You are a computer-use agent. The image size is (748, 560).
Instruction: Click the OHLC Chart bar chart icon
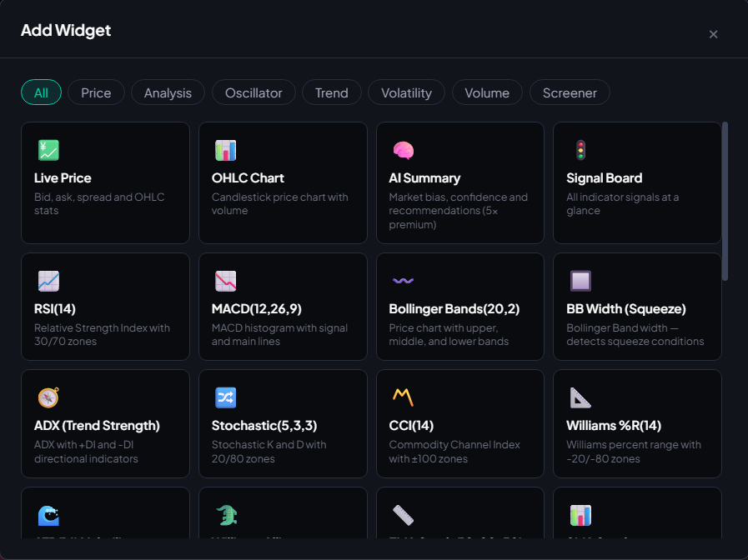(226, 150)
